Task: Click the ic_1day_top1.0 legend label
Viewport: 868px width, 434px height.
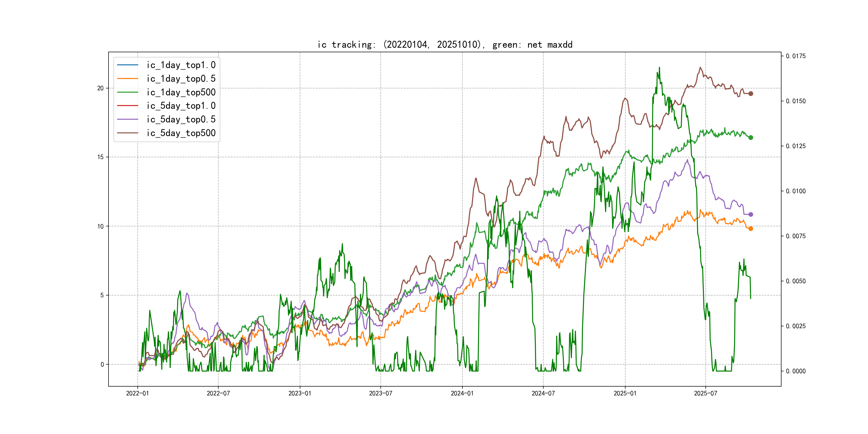Action: coord(181,65)
